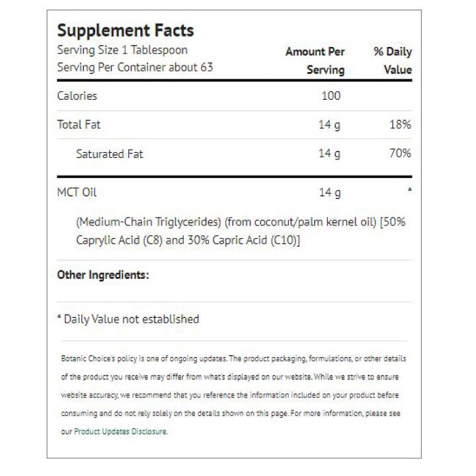
Task: Click the 100 calories value
Action: [x=331, y=96]
